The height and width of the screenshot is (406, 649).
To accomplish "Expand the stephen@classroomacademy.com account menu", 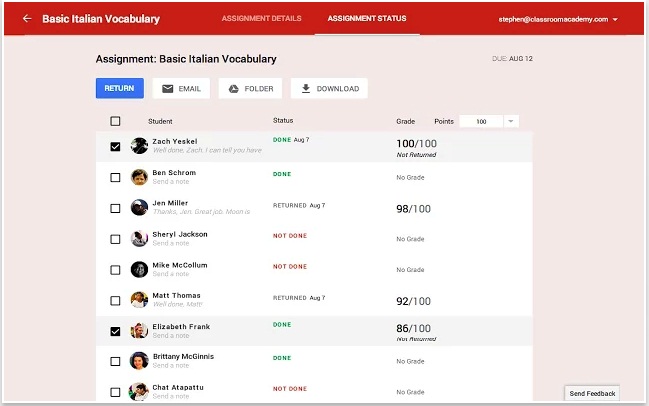I will (x=615, y=19).
